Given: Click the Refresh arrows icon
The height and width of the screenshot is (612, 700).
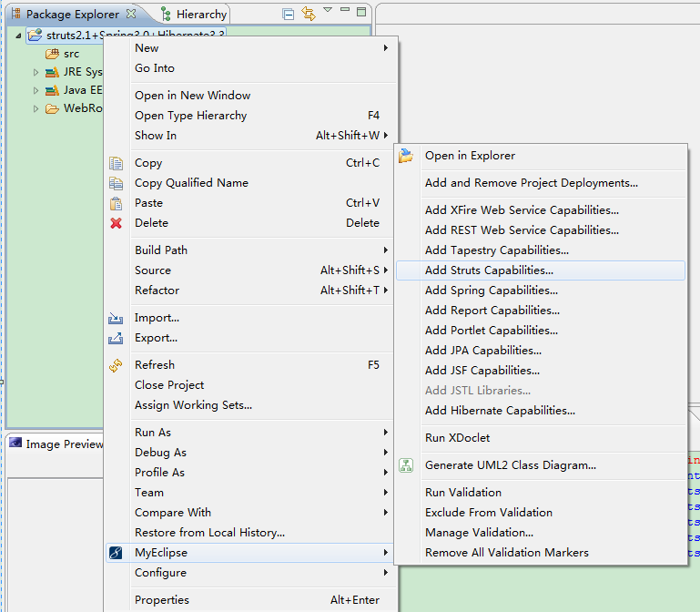Looking at the screenshot, I should click(x=116, y=365).
